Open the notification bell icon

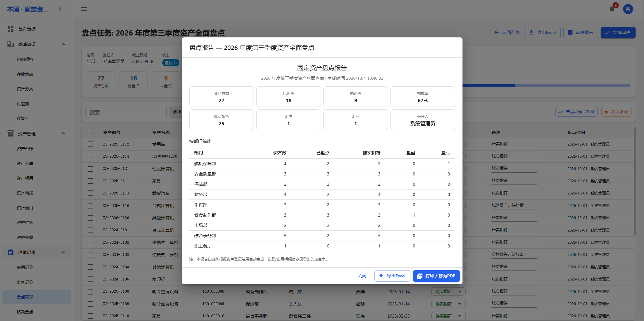pos(612,9)
